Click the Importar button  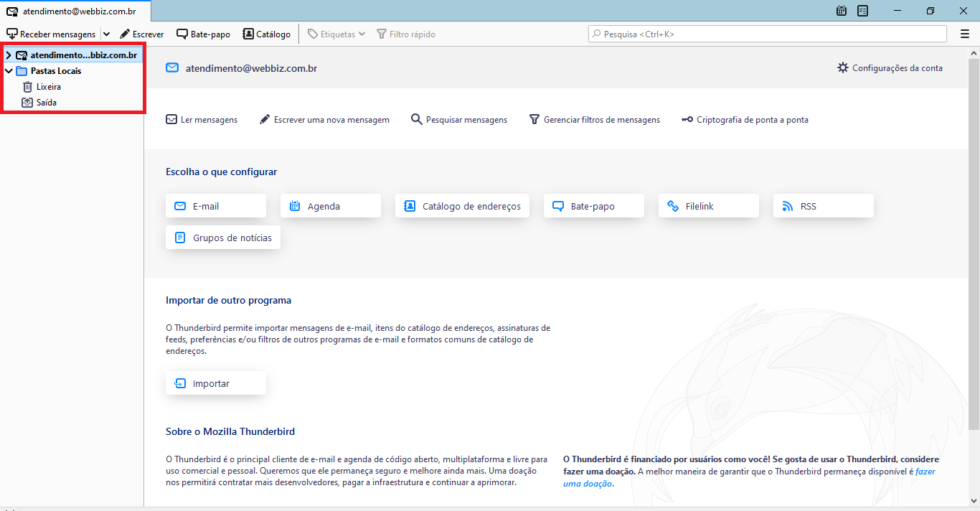point(215,383)
